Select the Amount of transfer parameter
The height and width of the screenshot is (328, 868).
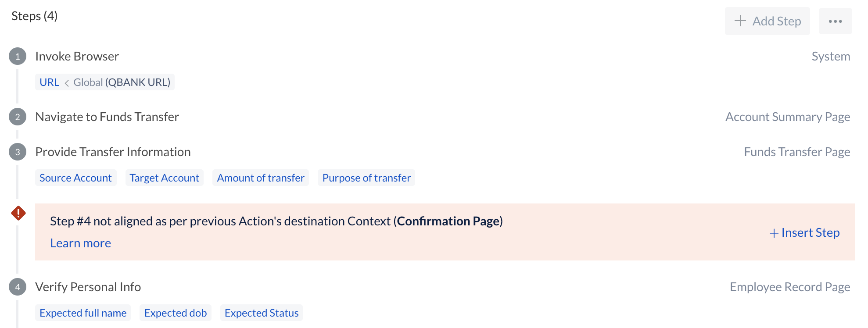pyautogui.click(x=261, y=178)
